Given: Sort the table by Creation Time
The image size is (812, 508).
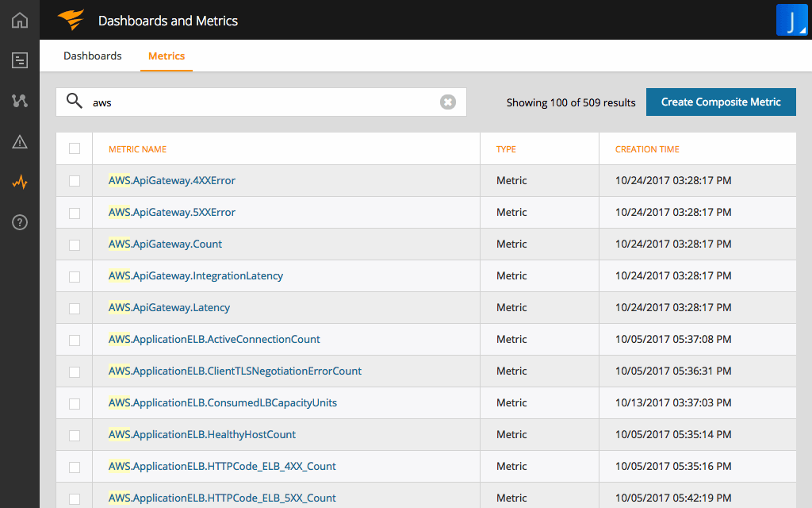Looking at the screenshot, I should (648, 148).
